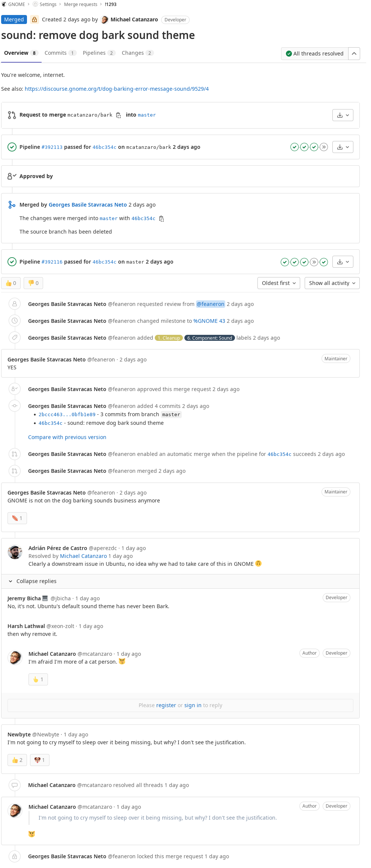
Task: Open download dropdown in Request to merge row
Action: tap(343, 115)
